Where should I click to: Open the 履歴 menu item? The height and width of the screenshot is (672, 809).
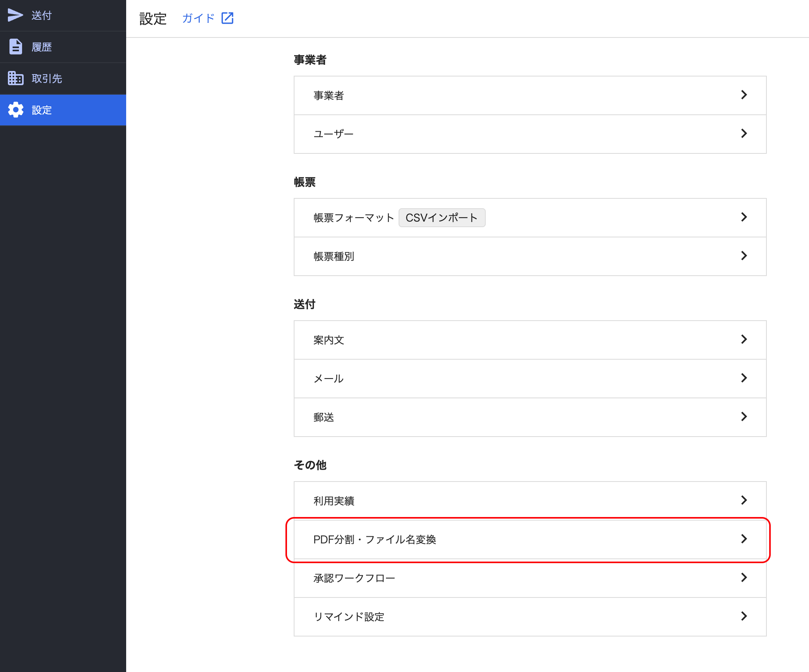(x=42, y=47)
